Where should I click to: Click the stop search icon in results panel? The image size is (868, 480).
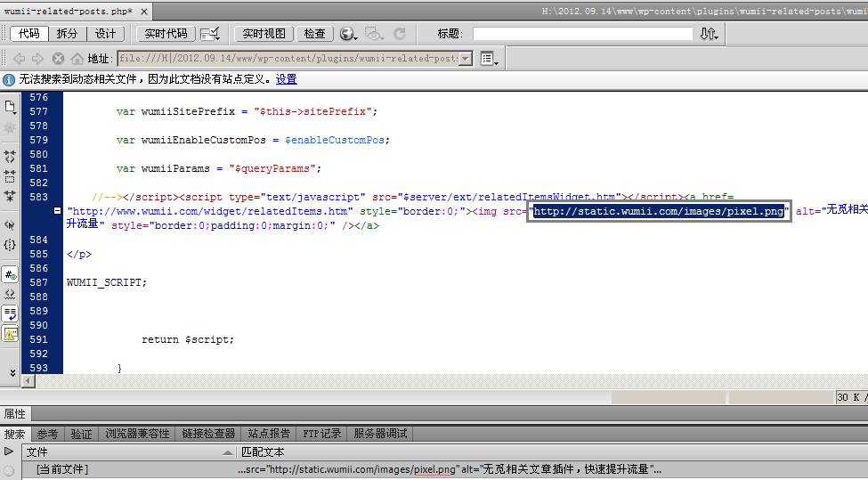[x=9, y=470]
